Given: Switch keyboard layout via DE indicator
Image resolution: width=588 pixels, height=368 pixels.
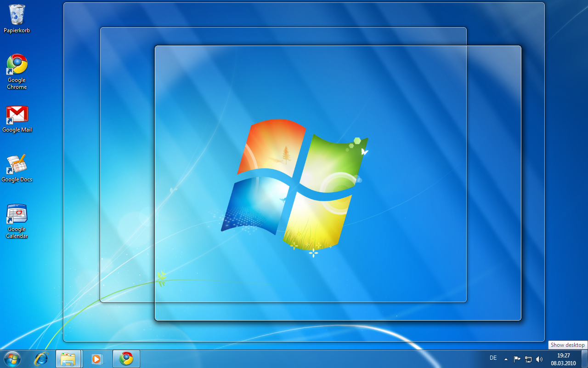Looking at the screenshot, I should (x=493, y=358).
